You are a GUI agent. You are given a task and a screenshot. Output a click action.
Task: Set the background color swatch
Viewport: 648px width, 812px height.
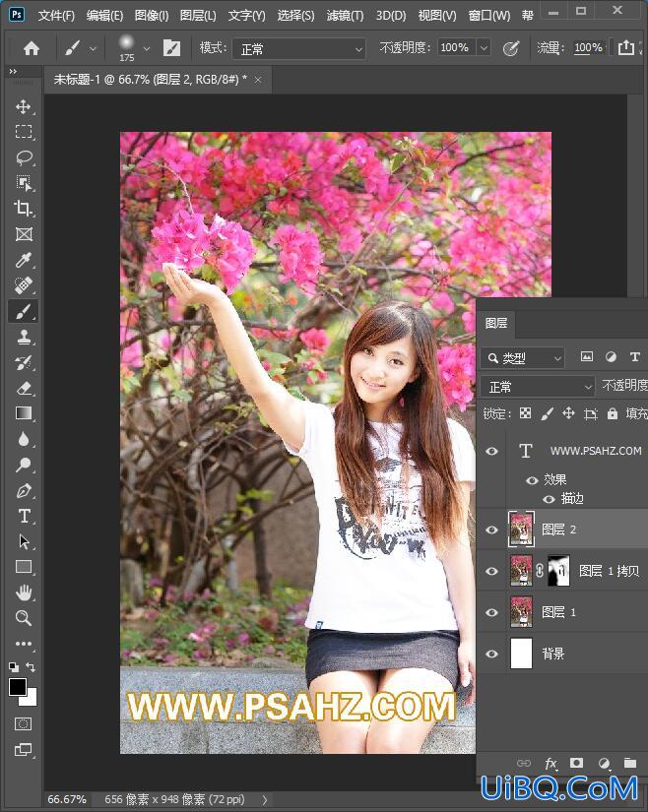click(x=31, y=700)
